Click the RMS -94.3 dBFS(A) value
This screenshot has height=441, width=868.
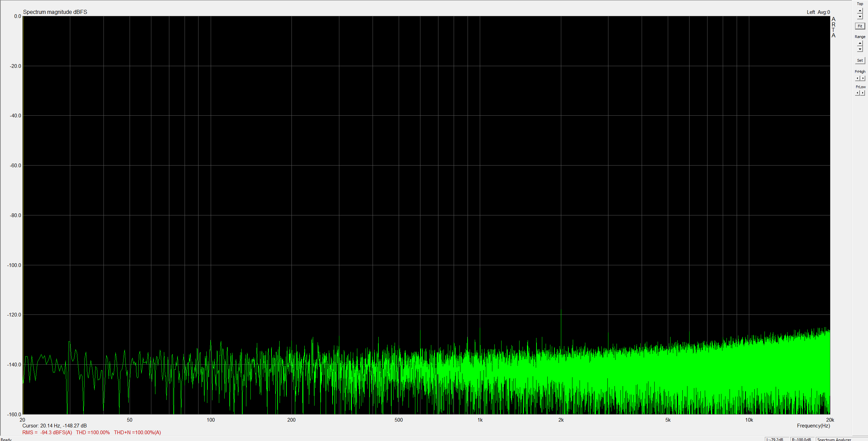click(47, 432)
